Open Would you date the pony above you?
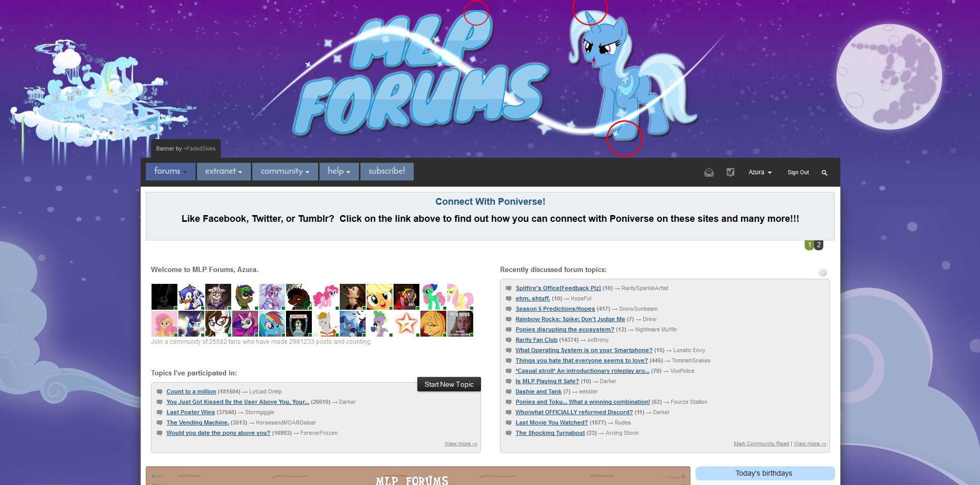 (x=218, y=433)
